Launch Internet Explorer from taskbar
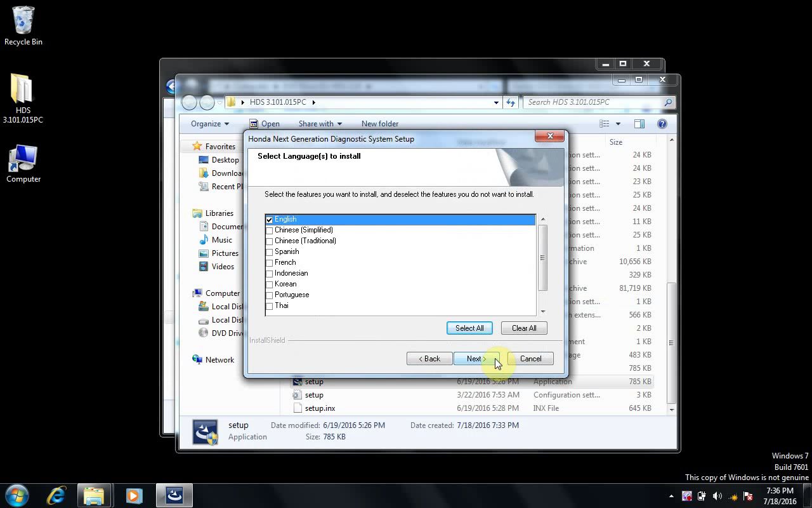The height and width of the screenshot is (508, 812). [x=56, y=495]
